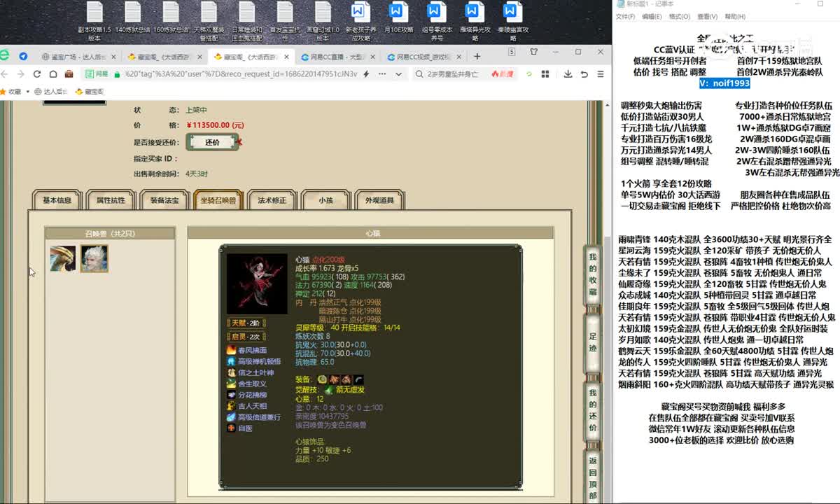Click the fourth equipment icon after 装备
Screen dimensions: 840x504
point(358,379)
